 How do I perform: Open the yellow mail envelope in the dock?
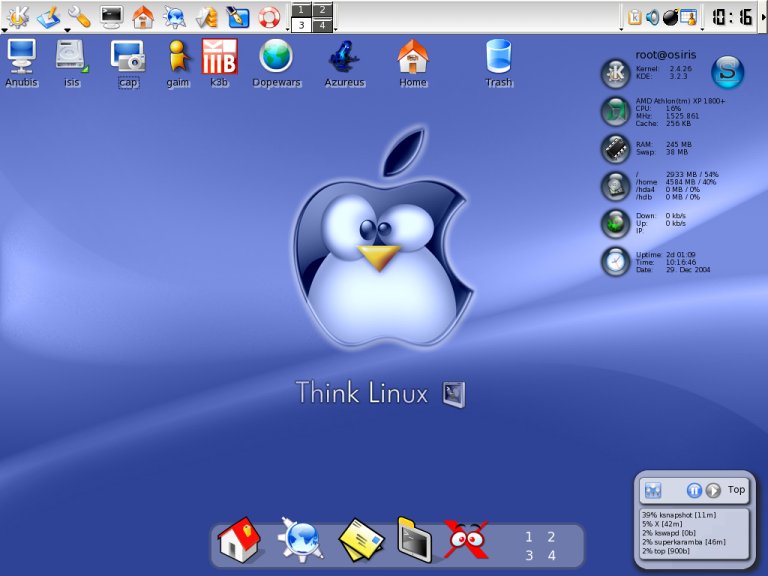[x=361, y=540]
